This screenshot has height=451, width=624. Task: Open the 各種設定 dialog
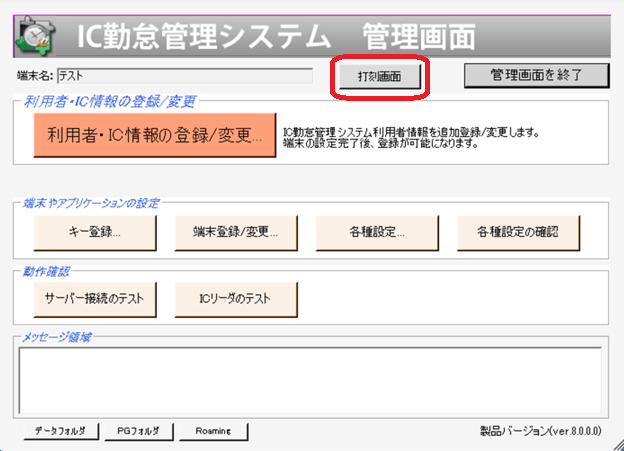tap(377, 233)
